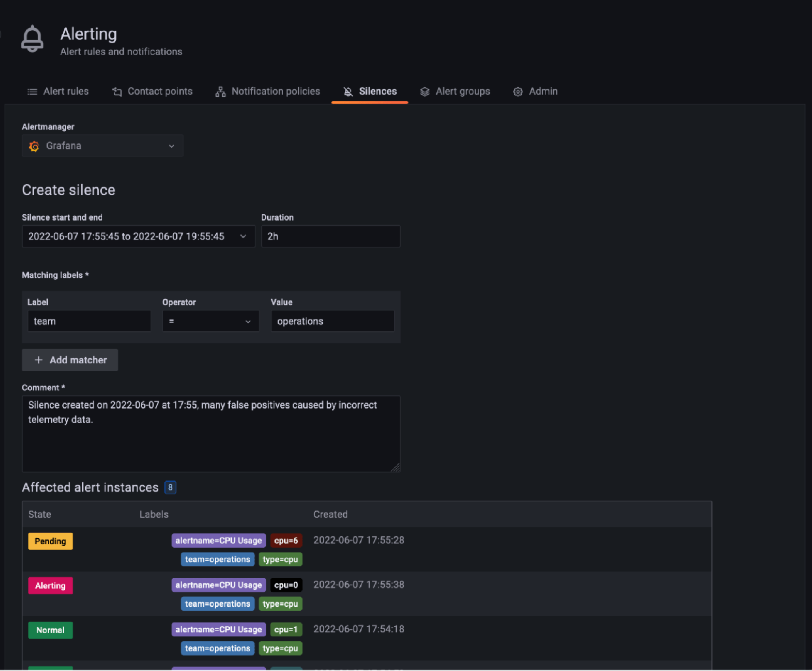Click the Contact points icon
The image size is (812, 671).
pos(118,91)
